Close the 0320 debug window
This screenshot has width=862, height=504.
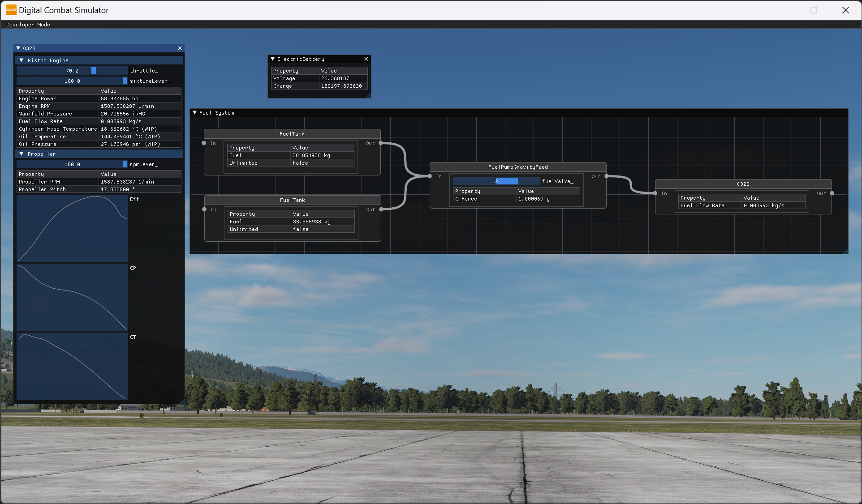click(x=180, y=48)
